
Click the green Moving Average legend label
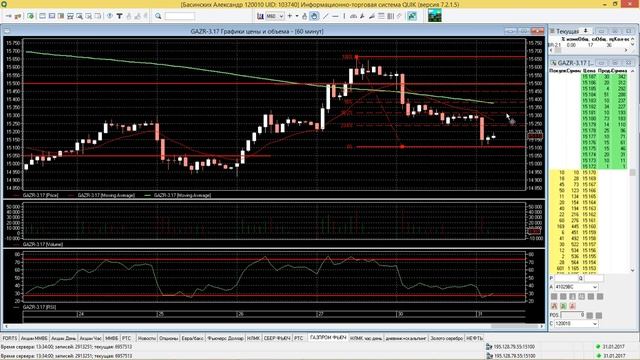click(x=182, y=196)
